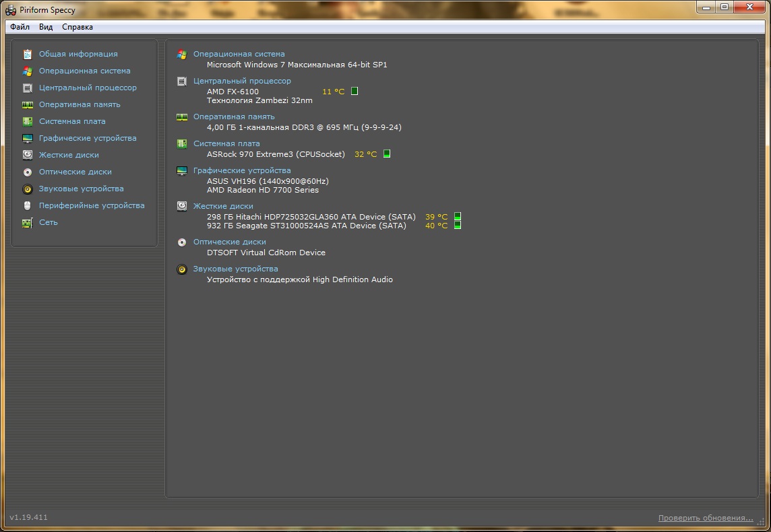Screen dimensions: 771x532
Task: Open Периферийные устройства in the sidebar
Action: pos(92,205)
